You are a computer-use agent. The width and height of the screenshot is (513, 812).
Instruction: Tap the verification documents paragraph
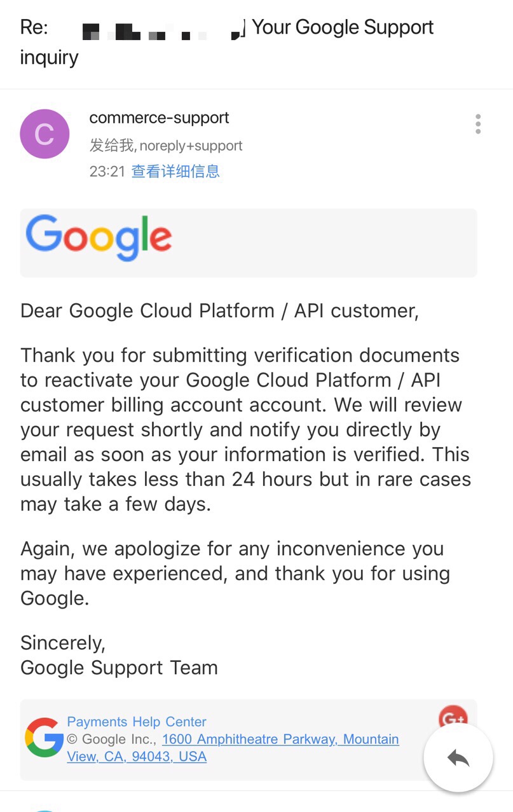245,429
